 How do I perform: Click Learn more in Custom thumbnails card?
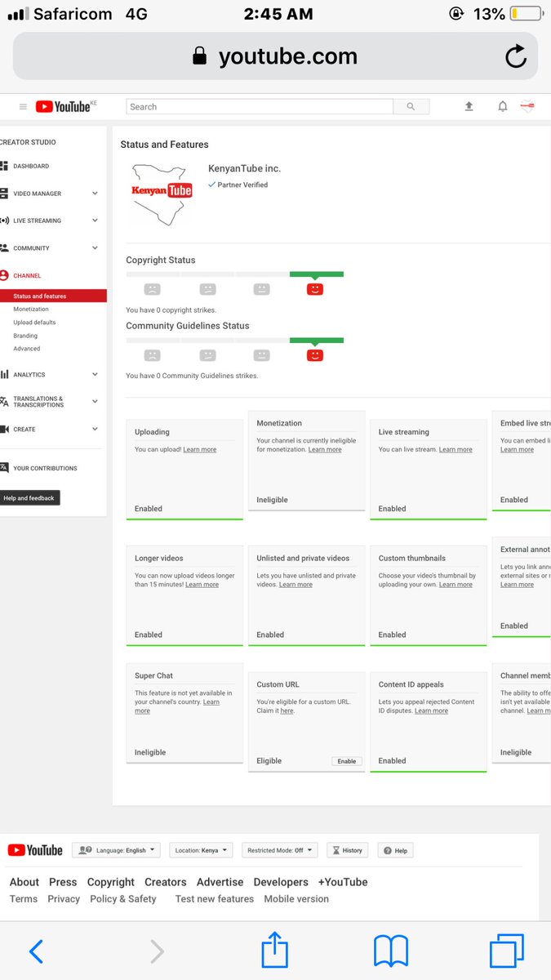(x=455, y=585)
